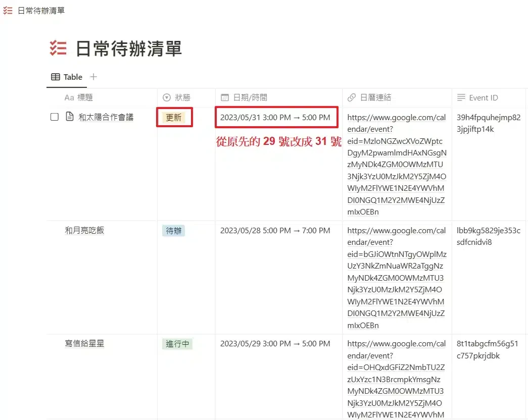Open calendar link for 和月亮吃飯 row

(397, 278)
